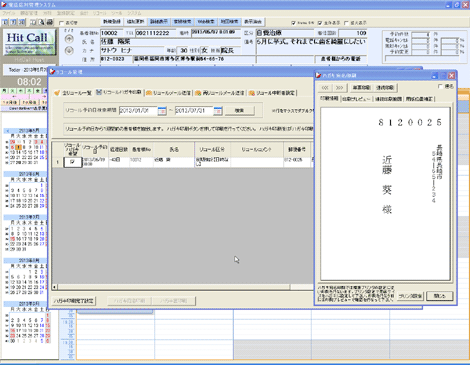Screen dimensions: 470x365
Task: Click the name field showing 佐藤
Action: 170,42
